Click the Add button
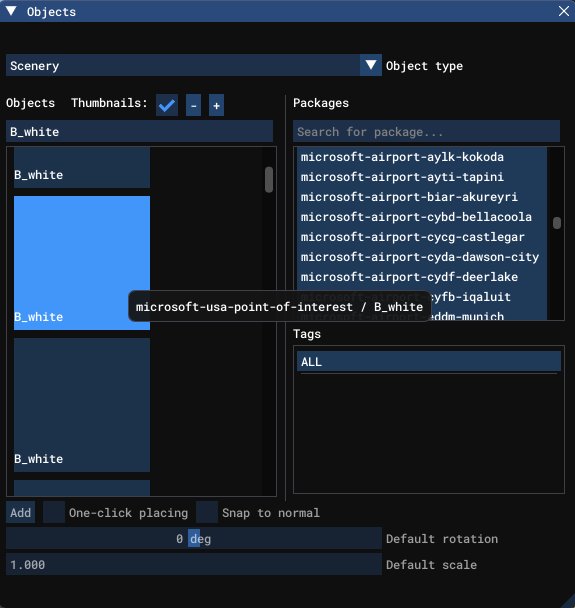The height and width of the screenshot is (608, 575). (21, 513)
